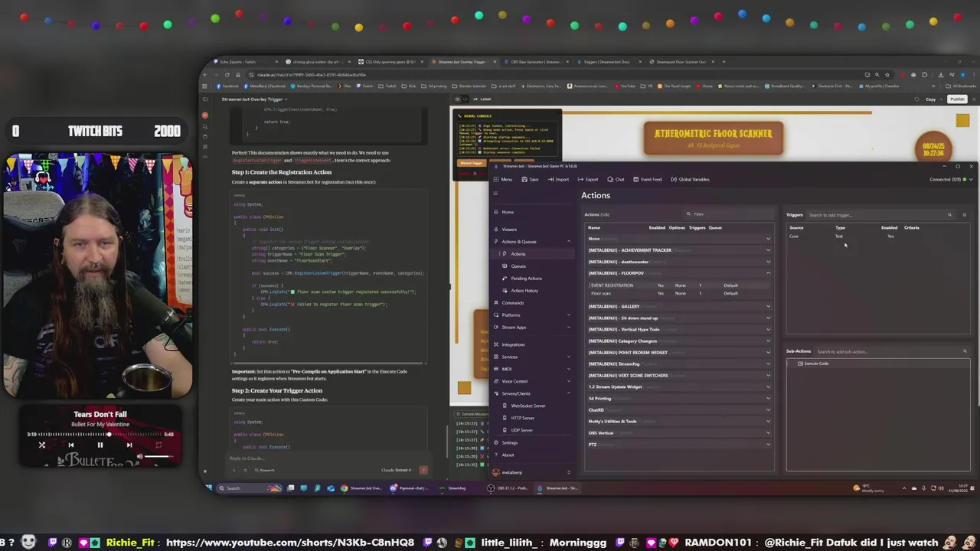Switch to CSS Only spinning gears tab
The image size is (980, 551).
pos(390,62)
